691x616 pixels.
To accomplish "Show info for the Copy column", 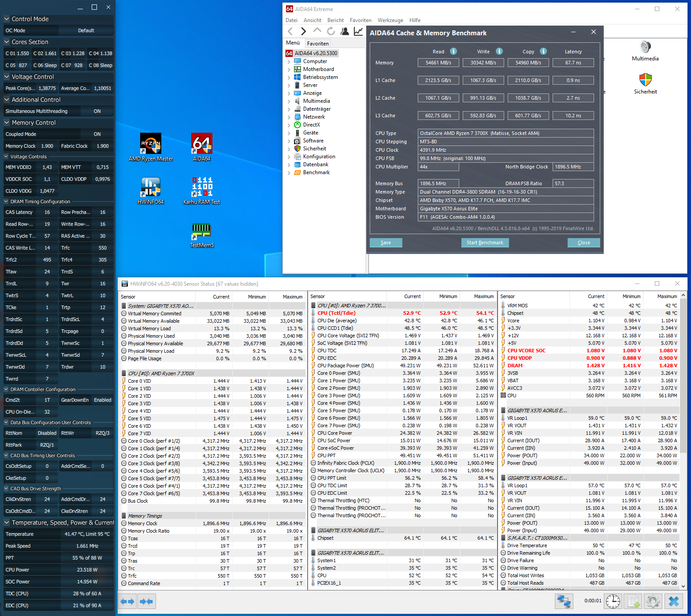I will pyautogui.click(x=543, y=51).
